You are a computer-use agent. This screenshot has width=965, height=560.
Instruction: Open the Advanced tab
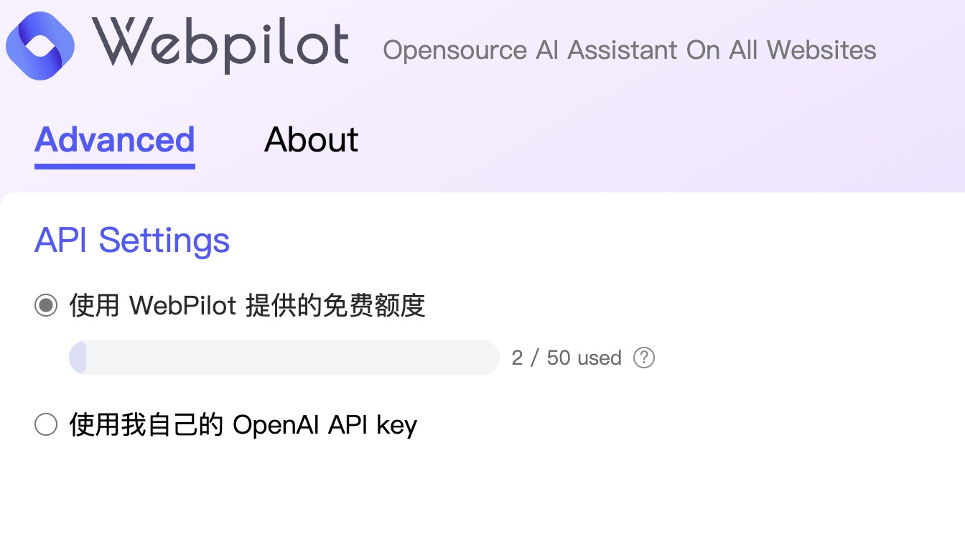pyautogui.click(x=115, y=139)
